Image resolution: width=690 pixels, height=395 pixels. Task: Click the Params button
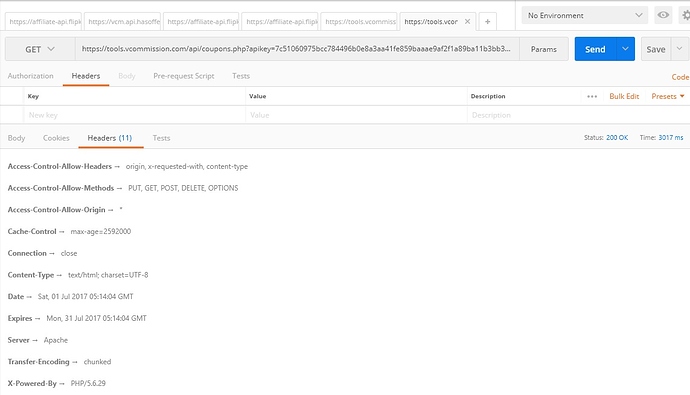click(543, 49)
